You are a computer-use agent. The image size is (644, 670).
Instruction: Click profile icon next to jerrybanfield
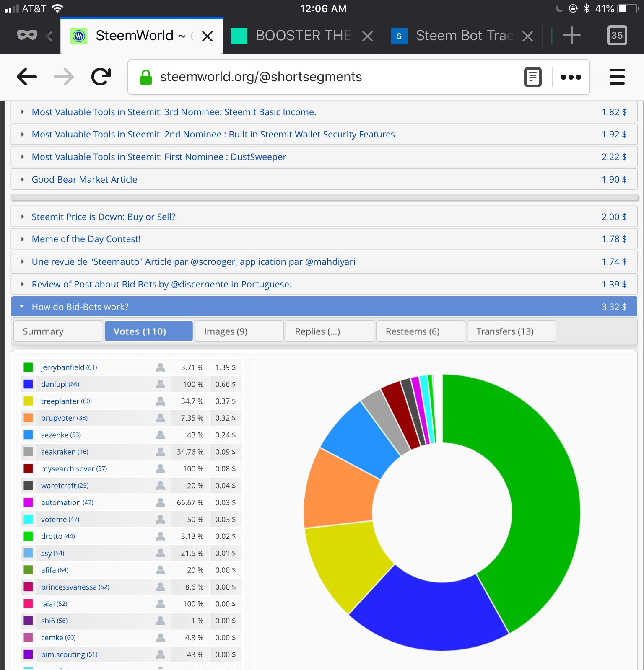pos(160,367)
